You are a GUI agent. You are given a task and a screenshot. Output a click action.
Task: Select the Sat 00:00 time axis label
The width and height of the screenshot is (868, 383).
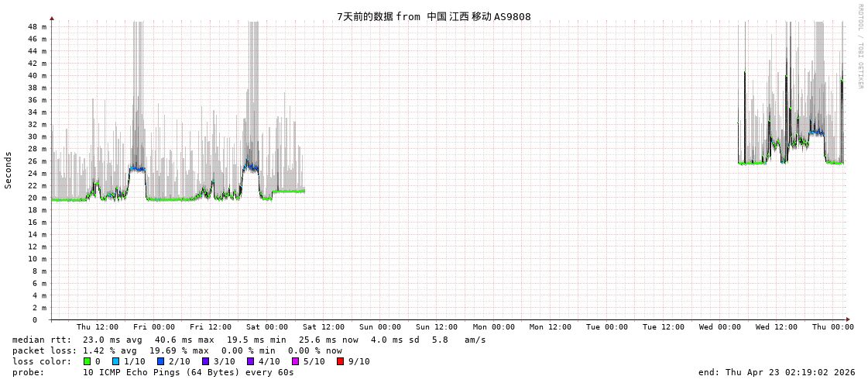pyautogui.click(x=267, y=327)
